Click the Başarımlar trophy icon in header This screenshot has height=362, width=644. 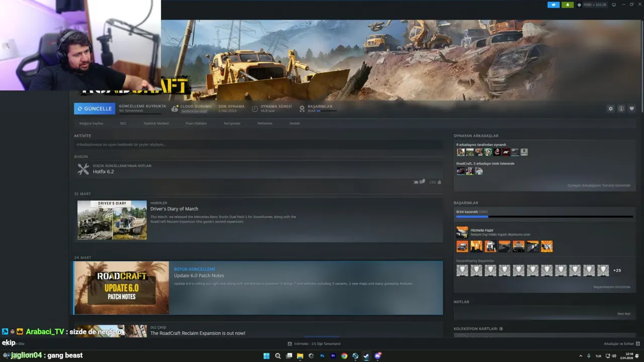tap(302, 109)
